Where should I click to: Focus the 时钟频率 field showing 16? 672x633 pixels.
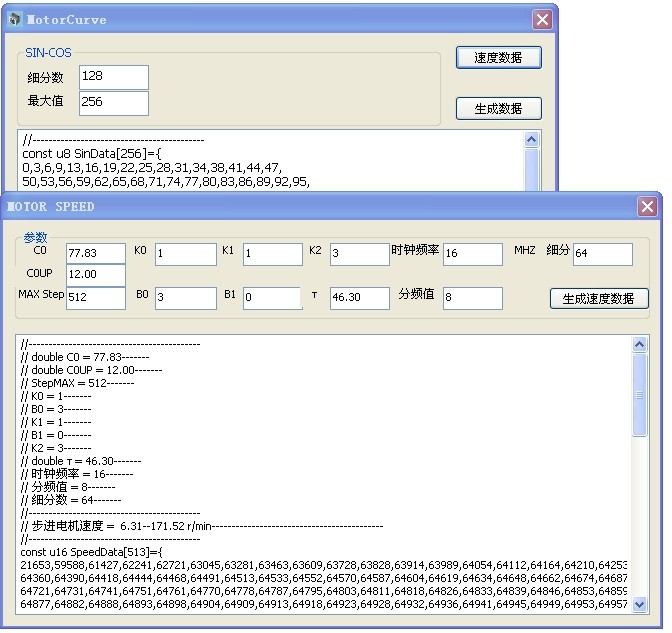(x=473, y=254)
